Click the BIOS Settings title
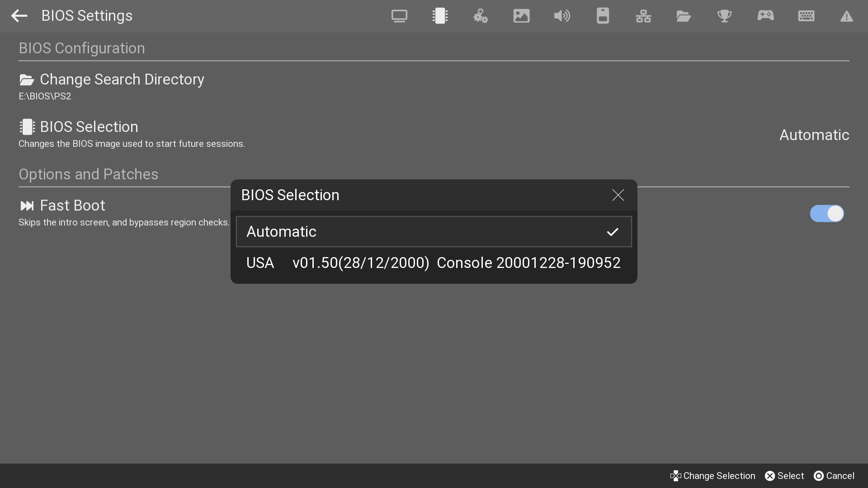This screenshot has width=868, height=488. [x=87, y=16]
